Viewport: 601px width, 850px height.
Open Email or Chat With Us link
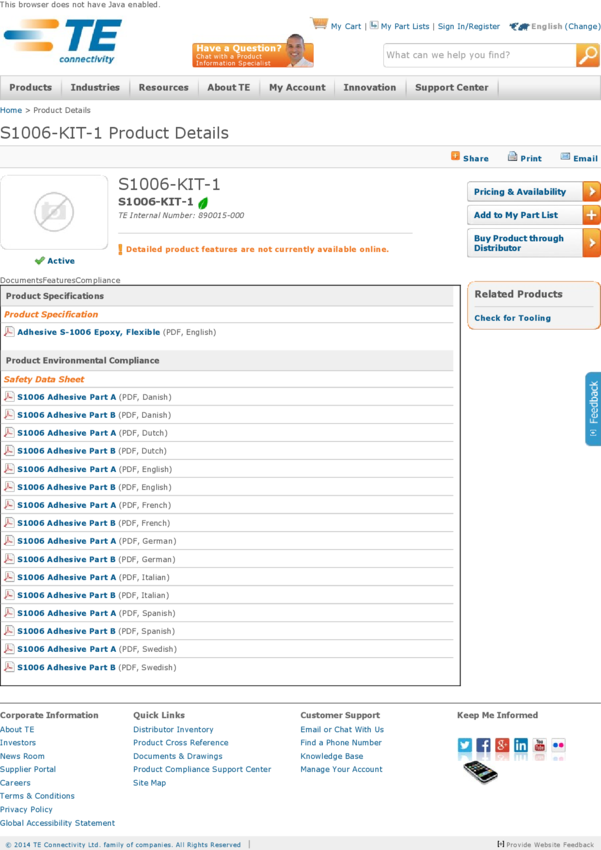(x=342, y=730)
